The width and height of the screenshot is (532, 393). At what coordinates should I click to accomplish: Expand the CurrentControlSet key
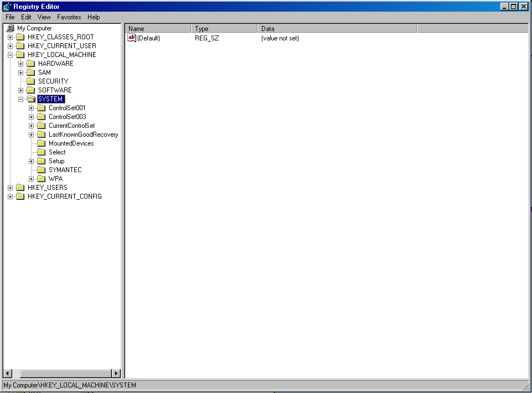pos(31,126)
